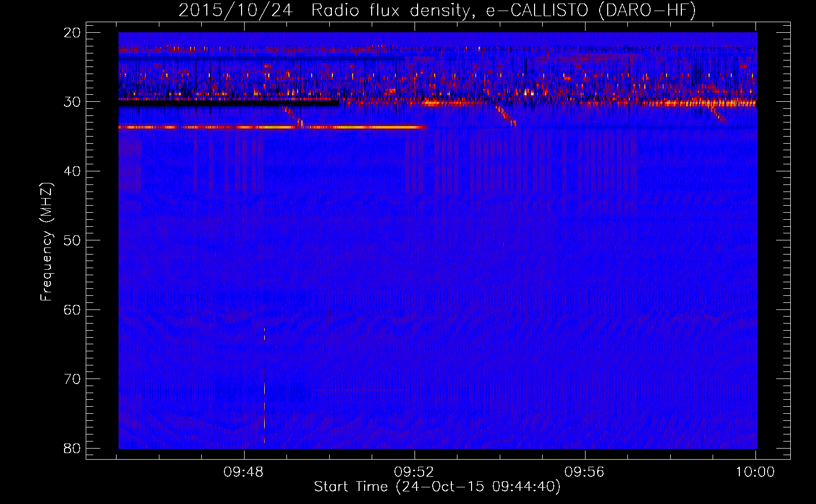This screenshot has height=504, width=816.
Task: Click the 20 MHz frequency tick label
Action: click(73, 33)
